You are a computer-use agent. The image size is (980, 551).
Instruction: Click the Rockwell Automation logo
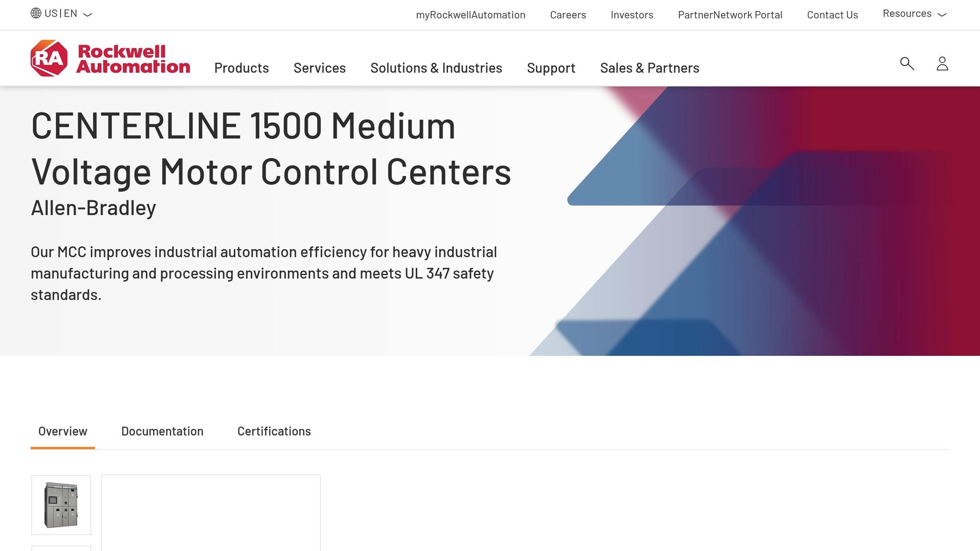coord(110,58)
